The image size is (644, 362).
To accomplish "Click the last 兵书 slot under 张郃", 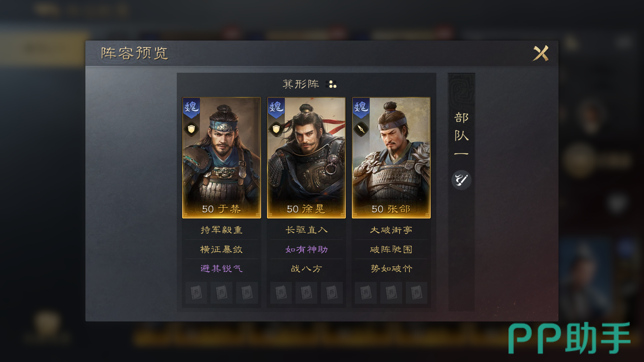I will (416, 293).
